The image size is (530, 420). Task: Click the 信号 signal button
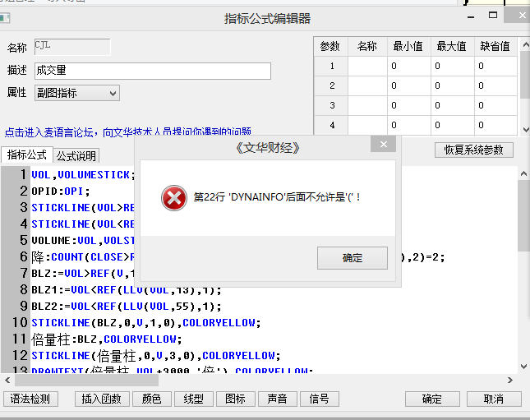point(320,399)
